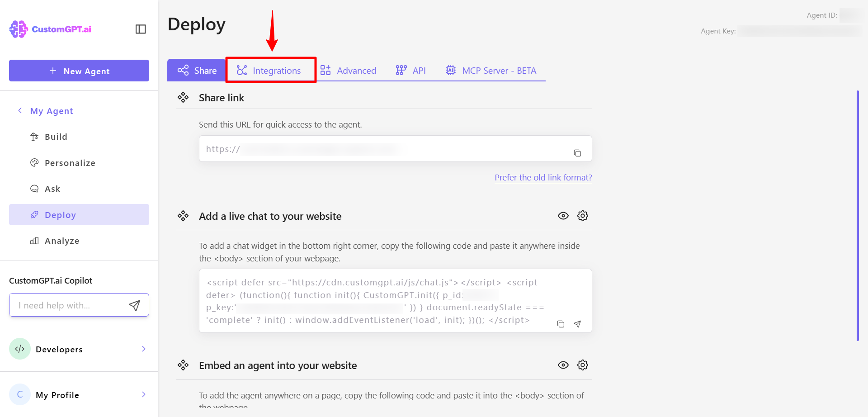Go back via My Agent chevron
The width and height of the screenshot is (868, 417).
tap(20, 110)
